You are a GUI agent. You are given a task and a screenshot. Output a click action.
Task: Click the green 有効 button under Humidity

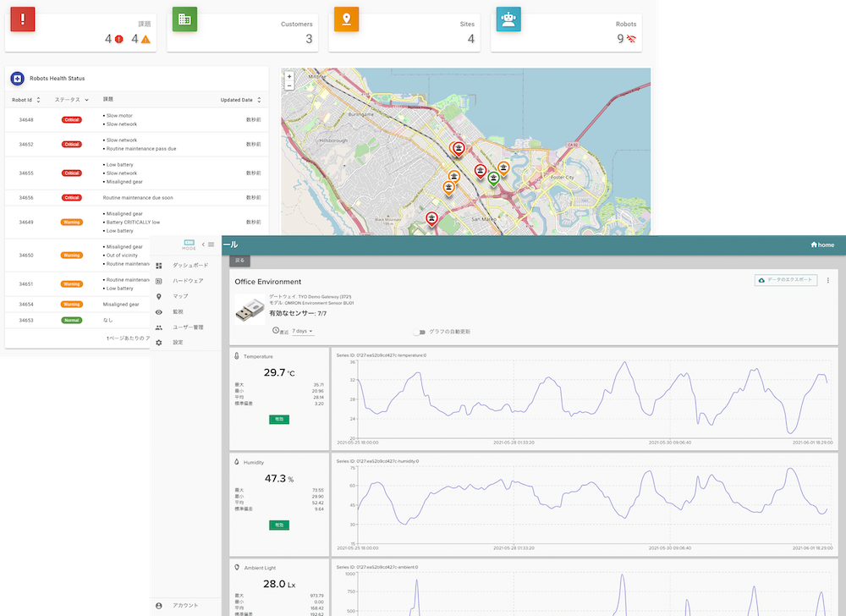coord(279,525)
